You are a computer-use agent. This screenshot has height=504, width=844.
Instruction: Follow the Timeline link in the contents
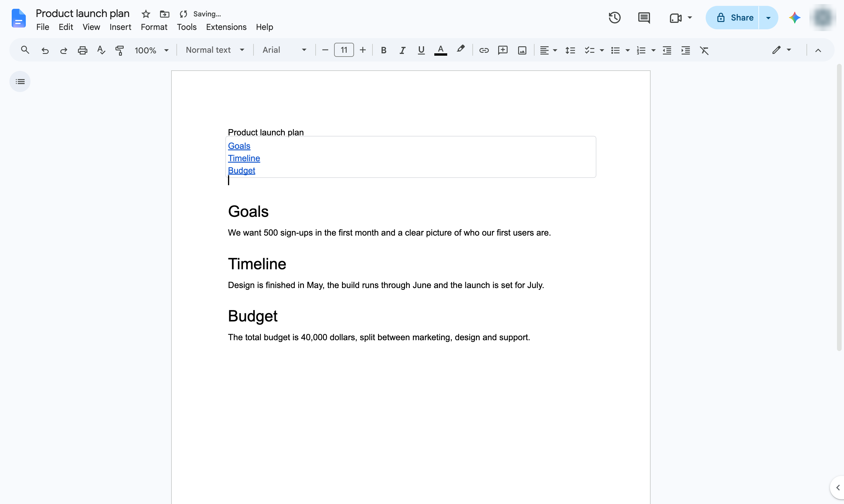[x=244, y=158]
